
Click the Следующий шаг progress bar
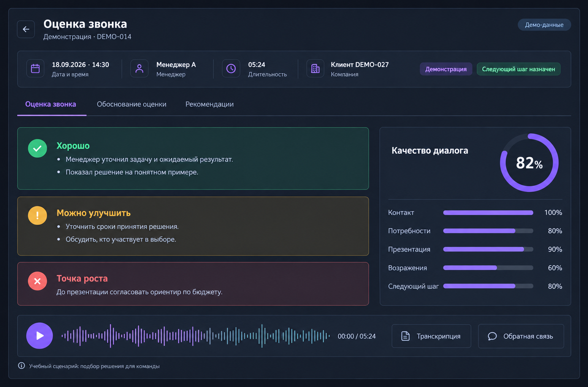click(x=488, y=286)
